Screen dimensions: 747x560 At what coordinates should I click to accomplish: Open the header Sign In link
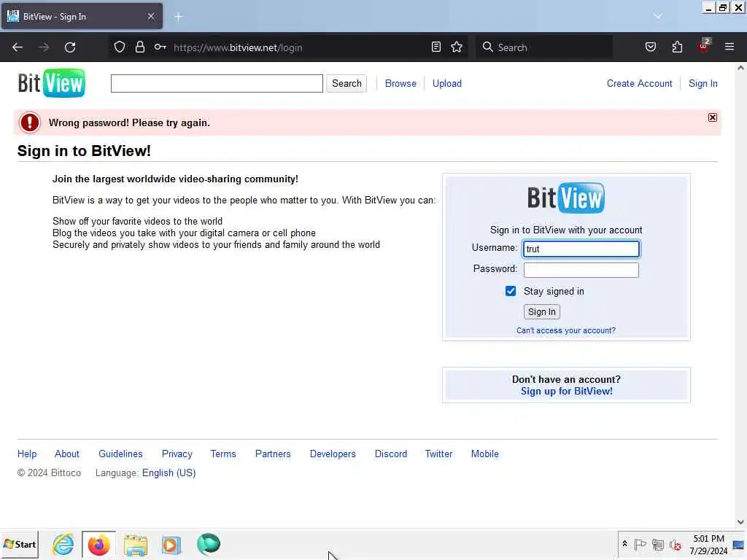pyautogui.click(x=703, y=83)
